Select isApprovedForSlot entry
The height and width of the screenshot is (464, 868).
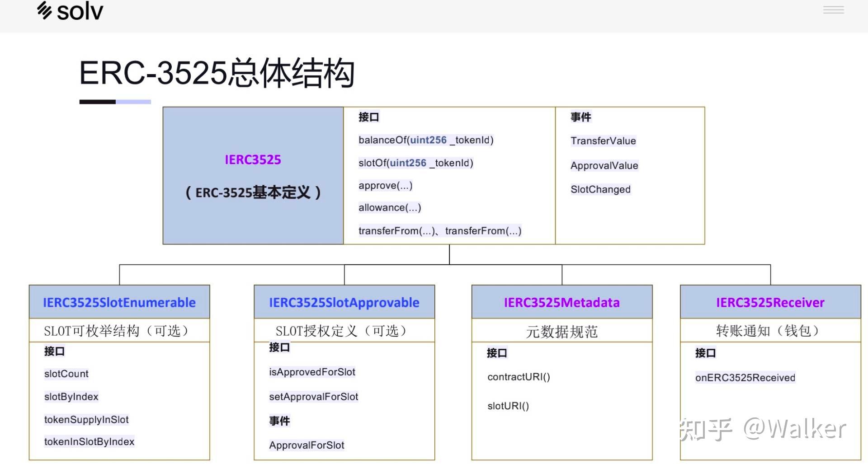point(312,372)
